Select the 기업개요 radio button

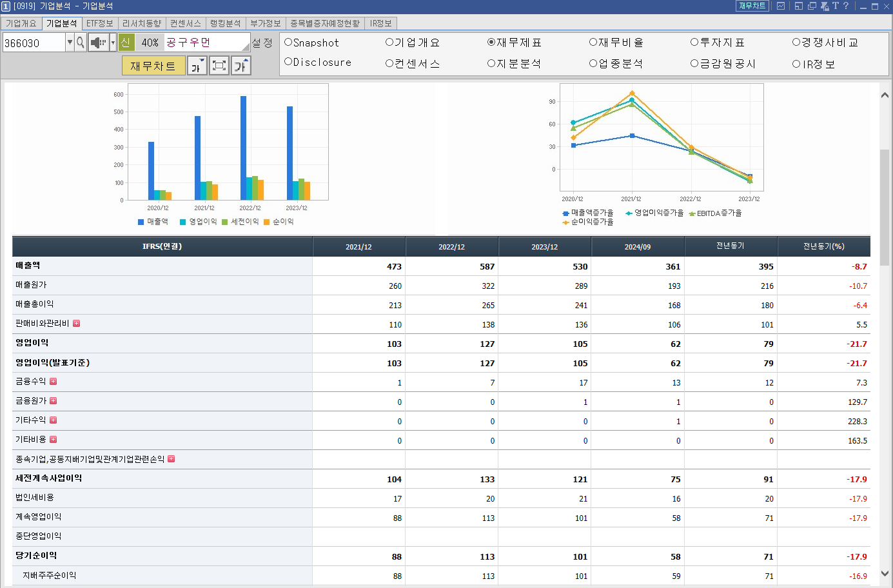pyautogui.click(x=389, y=43)
